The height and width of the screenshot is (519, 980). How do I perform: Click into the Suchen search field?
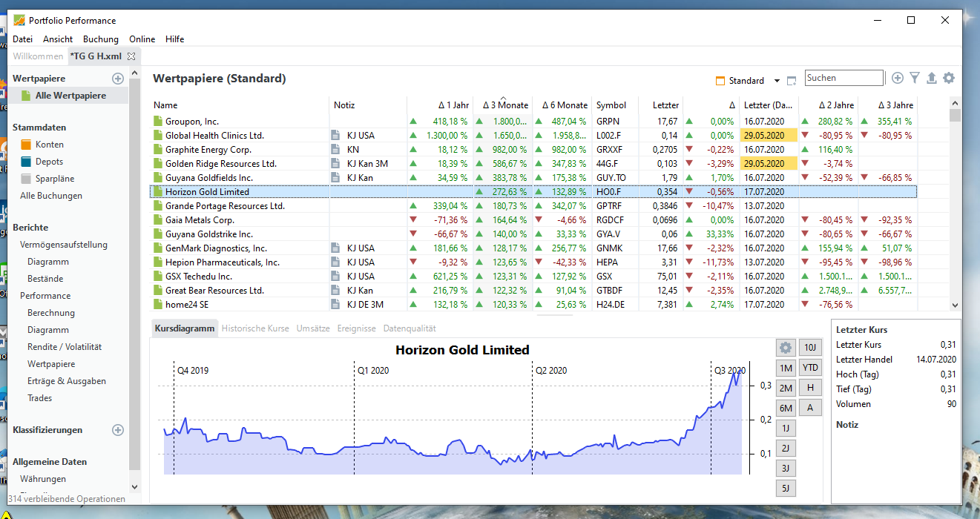click(x=844, y=78)
